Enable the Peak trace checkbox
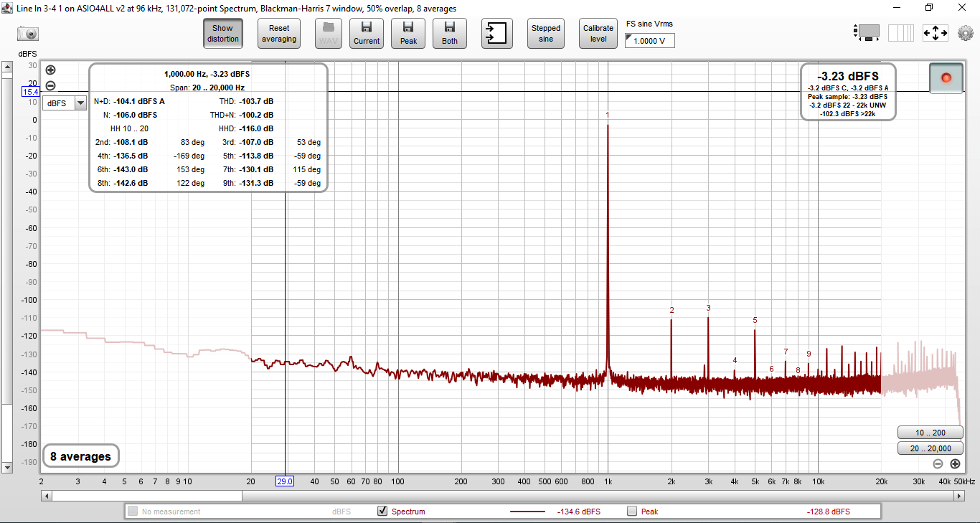 632,512
